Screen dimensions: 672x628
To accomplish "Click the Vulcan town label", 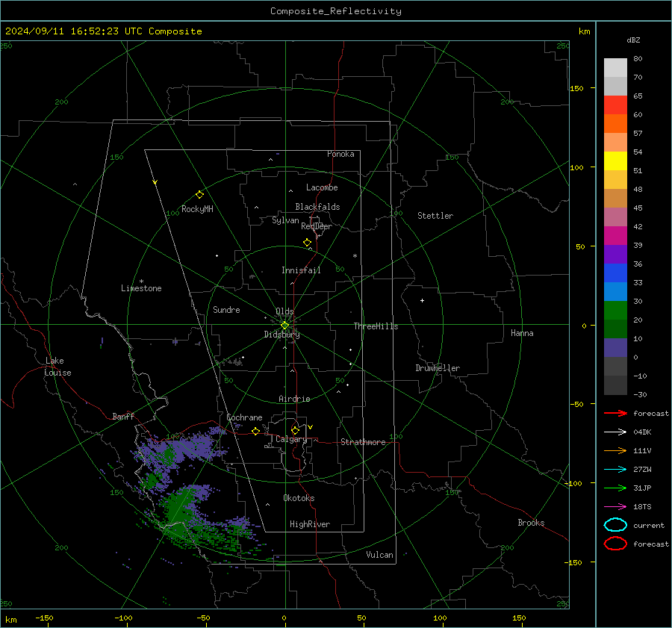I will click(379, 555).
